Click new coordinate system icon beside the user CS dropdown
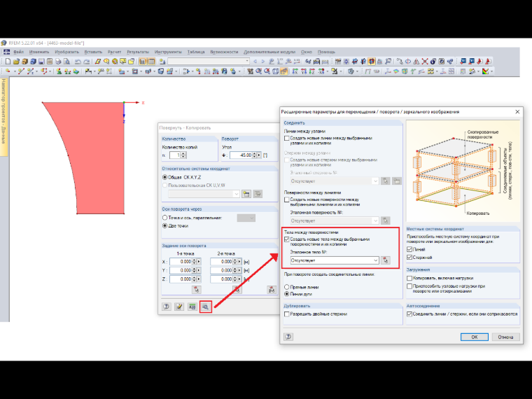Screen dimensions: 532x399 [246, 194]
